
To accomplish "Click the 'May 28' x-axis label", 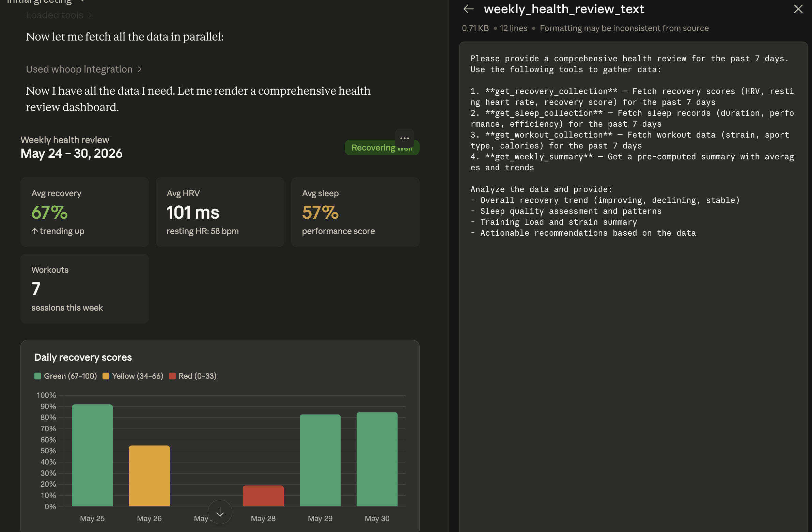I will (263, 518).
